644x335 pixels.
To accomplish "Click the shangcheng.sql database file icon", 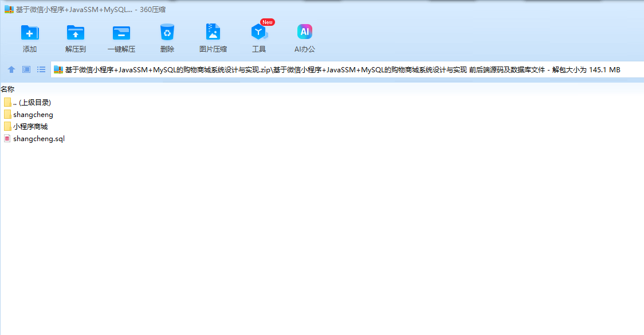I will point(7,138).
